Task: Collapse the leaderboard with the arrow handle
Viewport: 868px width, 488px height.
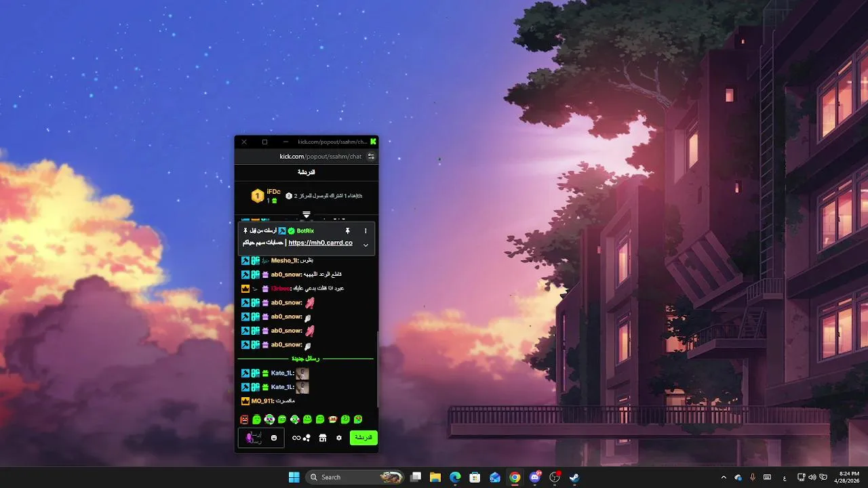Action: tap(307, 214)
